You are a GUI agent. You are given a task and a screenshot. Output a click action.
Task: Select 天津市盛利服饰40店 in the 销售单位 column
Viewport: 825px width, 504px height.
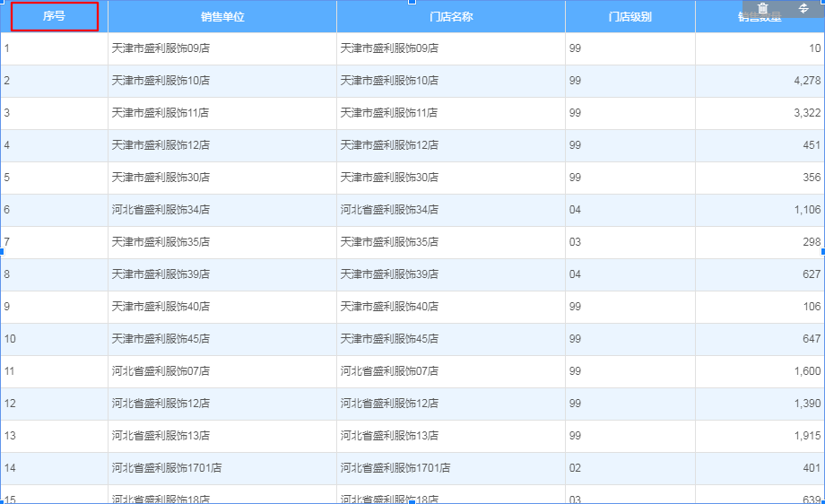pyautogui.click(x=161, y=306)
